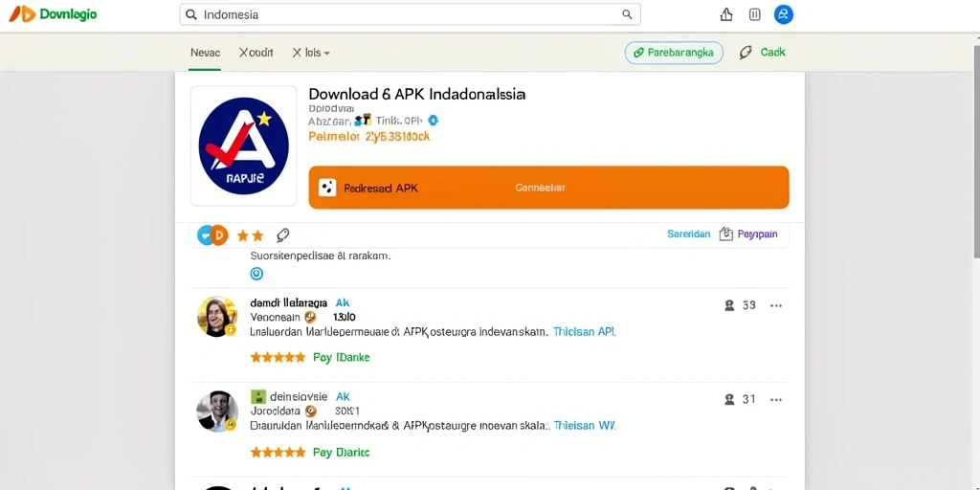The height and width of the screenshot is (490, 980).
Task: Click the Parebarangka pill button
Action: (674, 54)
